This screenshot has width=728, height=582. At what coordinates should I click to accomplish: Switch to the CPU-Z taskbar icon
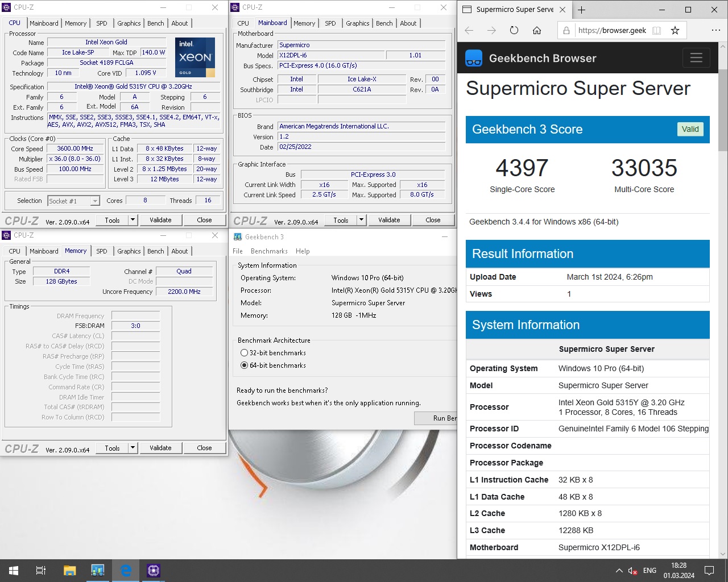[154, 571]
